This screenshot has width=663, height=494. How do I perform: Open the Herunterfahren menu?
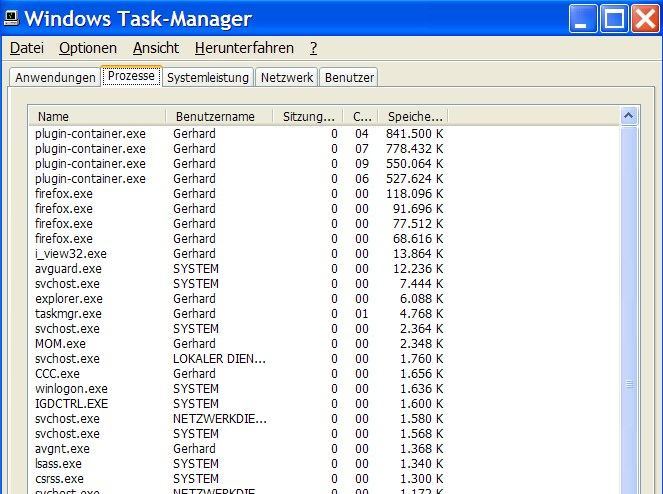[x=244, y=48]
